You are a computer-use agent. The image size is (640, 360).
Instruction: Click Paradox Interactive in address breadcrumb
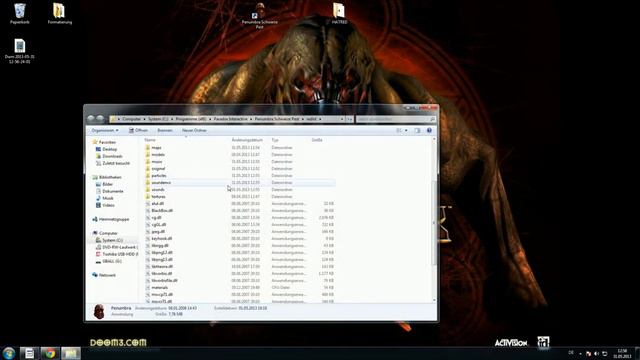[231, 119]
